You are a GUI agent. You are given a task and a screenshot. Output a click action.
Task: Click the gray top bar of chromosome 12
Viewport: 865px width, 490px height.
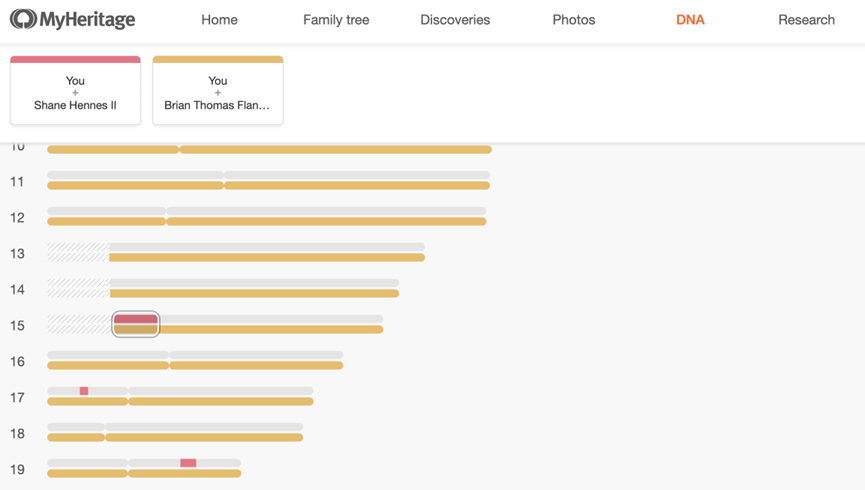pos(267,211)
